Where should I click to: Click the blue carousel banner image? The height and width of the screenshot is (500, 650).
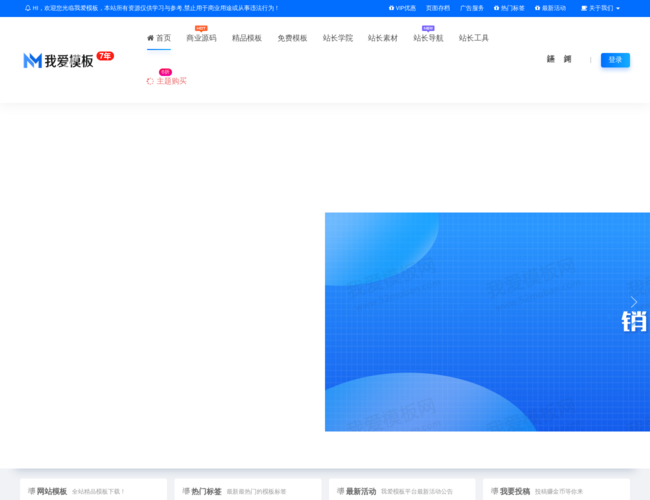pyautogui.click(x=487, y=322)
